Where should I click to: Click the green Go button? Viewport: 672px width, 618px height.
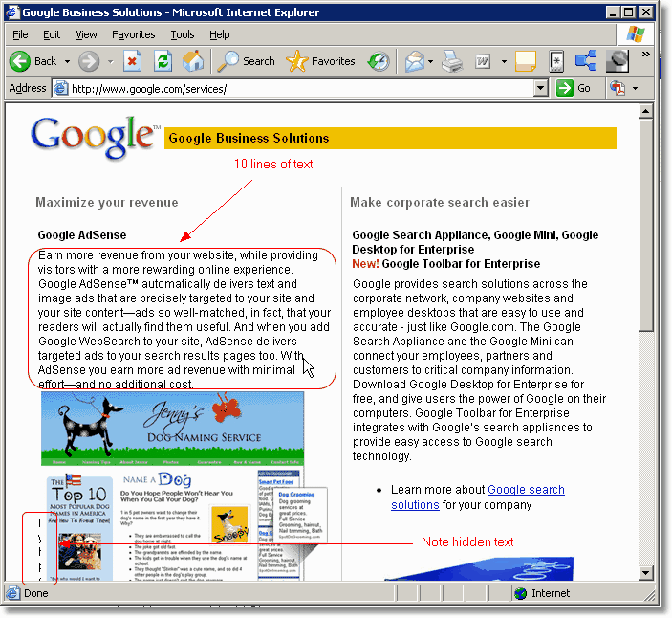[x=574, y=88]
